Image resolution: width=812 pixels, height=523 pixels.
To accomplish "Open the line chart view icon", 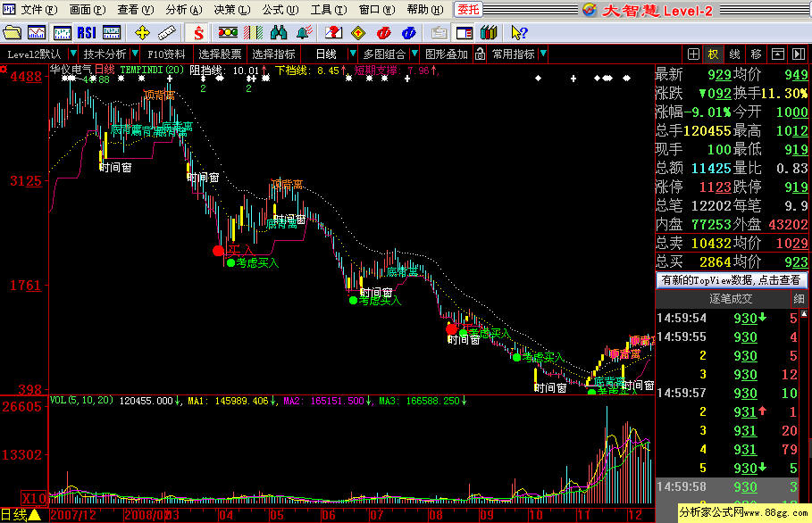I will 37,33.
